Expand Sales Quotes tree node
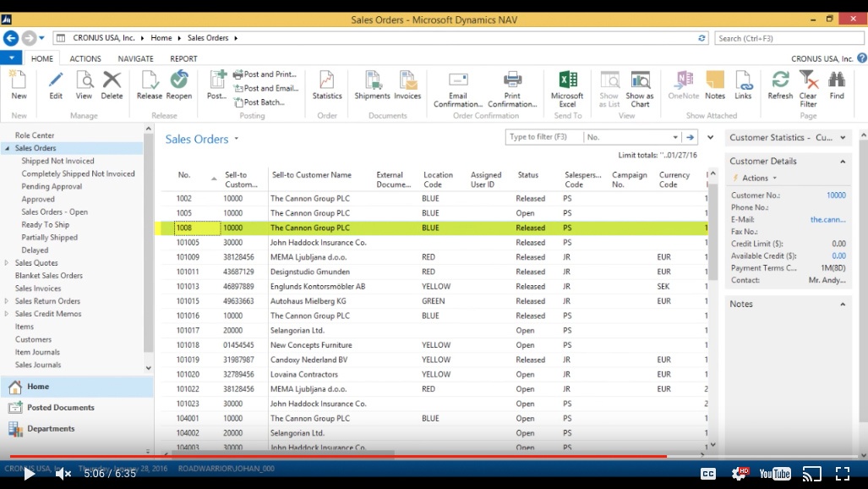Screen dimensions: 868x489 [x=7, y=263]
